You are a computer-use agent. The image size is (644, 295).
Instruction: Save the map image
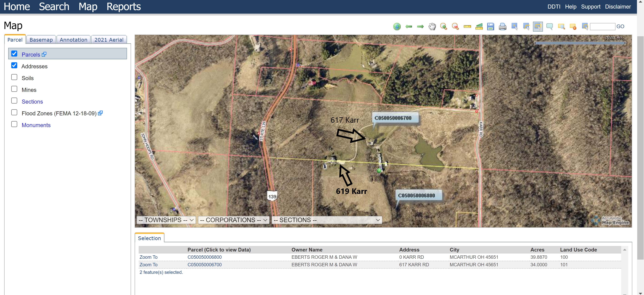490,26
